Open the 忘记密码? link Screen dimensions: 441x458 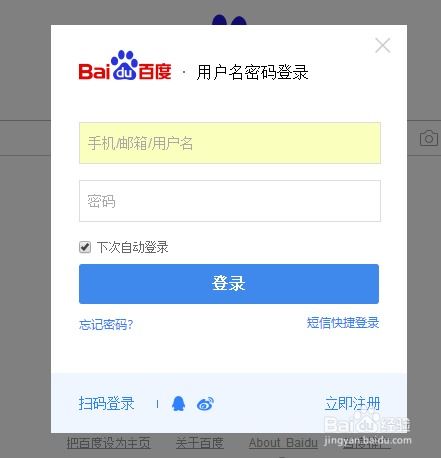(x=106, y=324)
